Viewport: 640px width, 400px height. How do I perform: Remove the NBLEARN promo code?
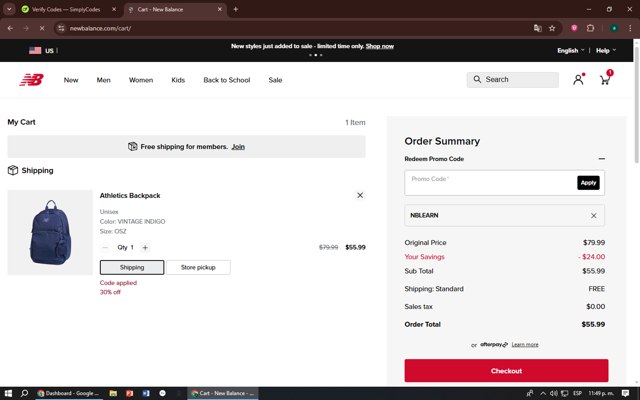[593, 216]
